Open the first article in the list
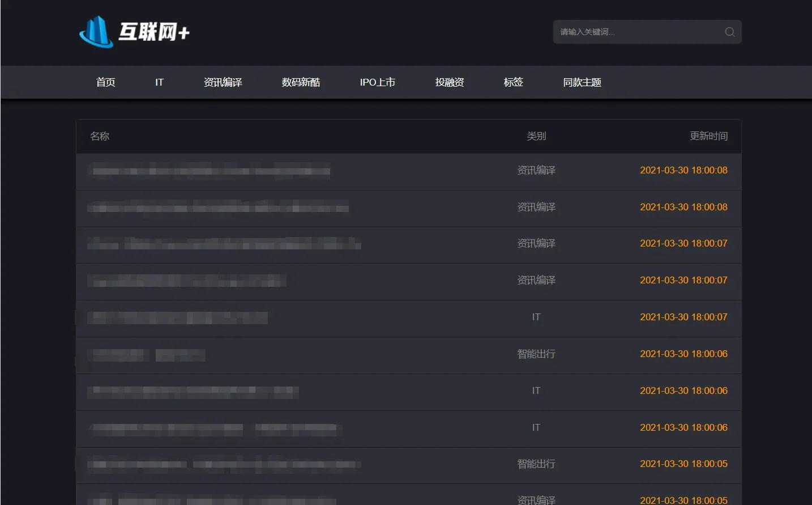812x505 pixels. tap(209, 170)
